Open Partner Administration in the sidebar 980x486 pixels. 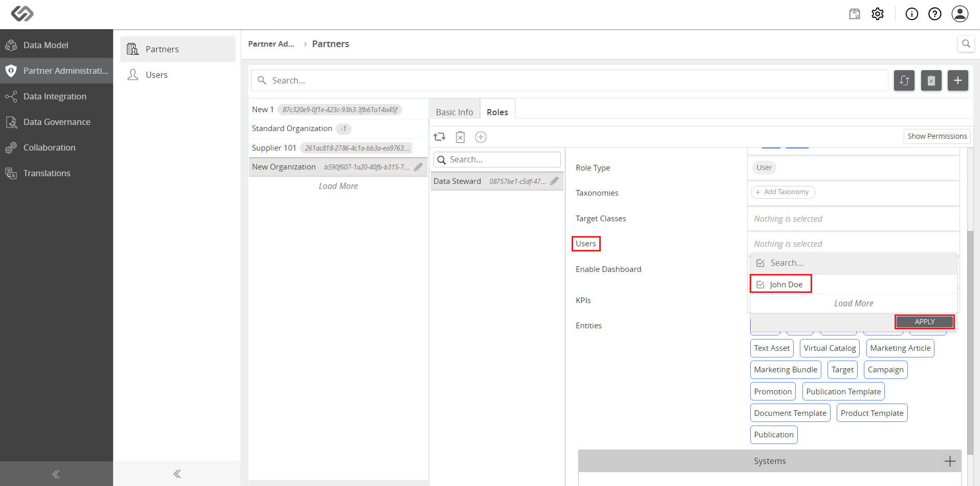click(56, 71)
